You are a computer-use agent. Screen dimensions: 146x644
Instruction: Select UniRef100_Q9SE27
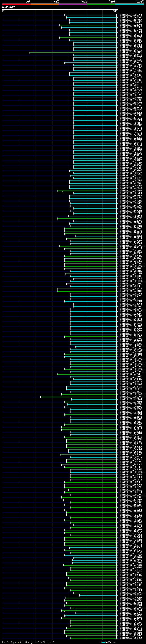pos(131,82)
